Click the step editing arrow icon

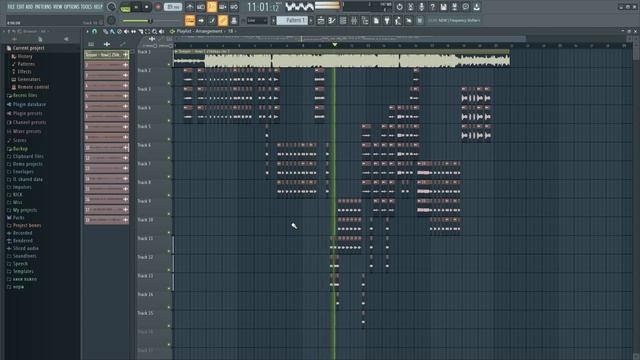tap(201, 20)
